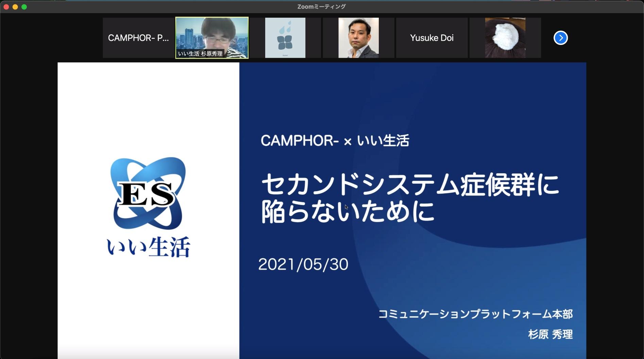The width and height of the screenshot is (644, 359).
Task: Click the presenter name 杉原 秀理 on the slide
Action: pyautogui.click(x=550, y=334)
